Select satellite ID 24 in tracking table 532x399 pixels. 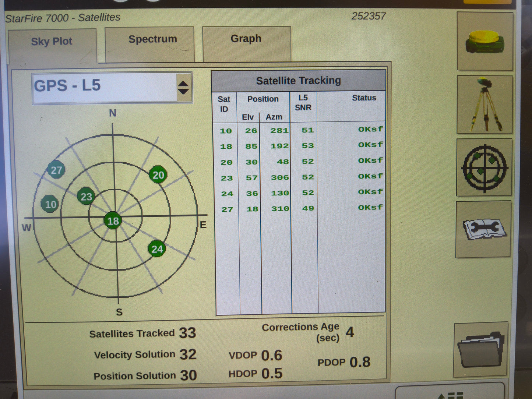click(227, 194)
